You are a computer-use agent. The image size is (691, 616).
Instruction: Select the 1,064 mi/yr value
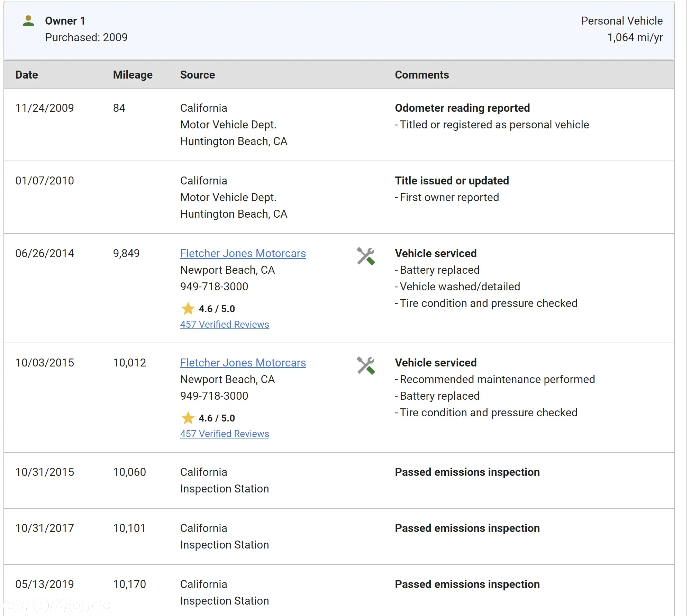coord(635,37)
